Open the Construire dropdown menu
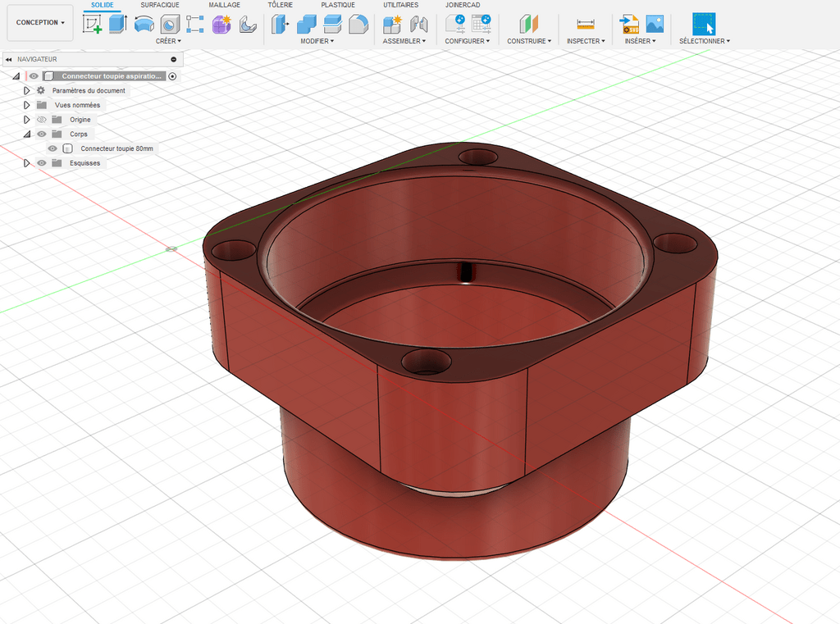Screen dimensions: 840x624 pyautogui.click(x=529, y=41)
